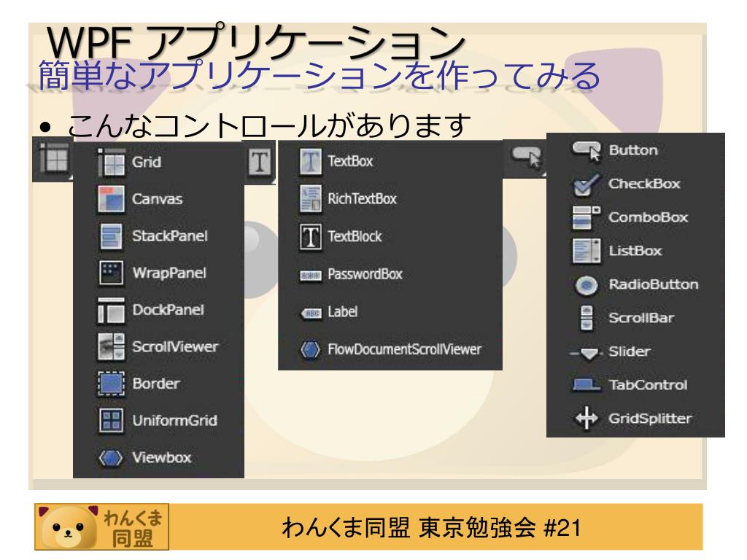
Task: Click the WPF アプリケーション slide title
Action: click(x=256, y=42)
